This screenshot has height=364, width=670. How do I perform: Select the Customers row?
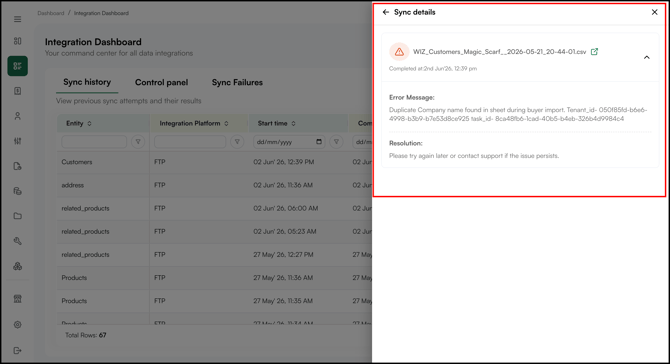215,162
